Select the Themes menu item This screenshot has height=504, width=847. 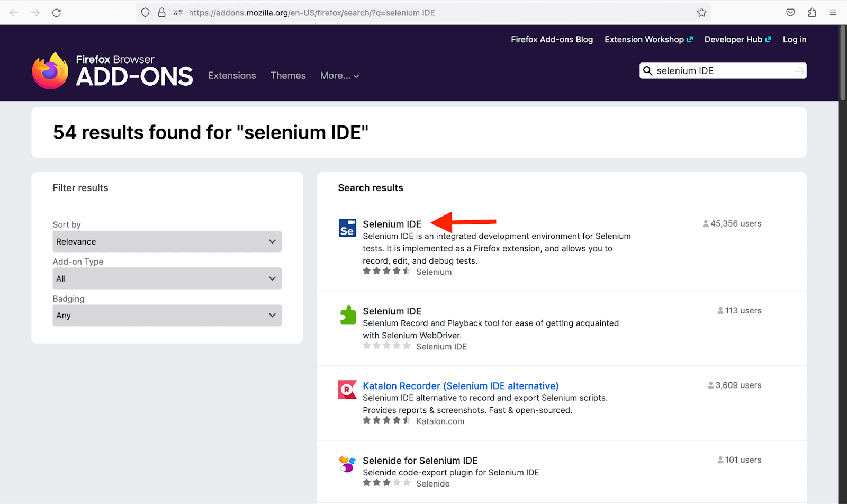tap(287, 76)
